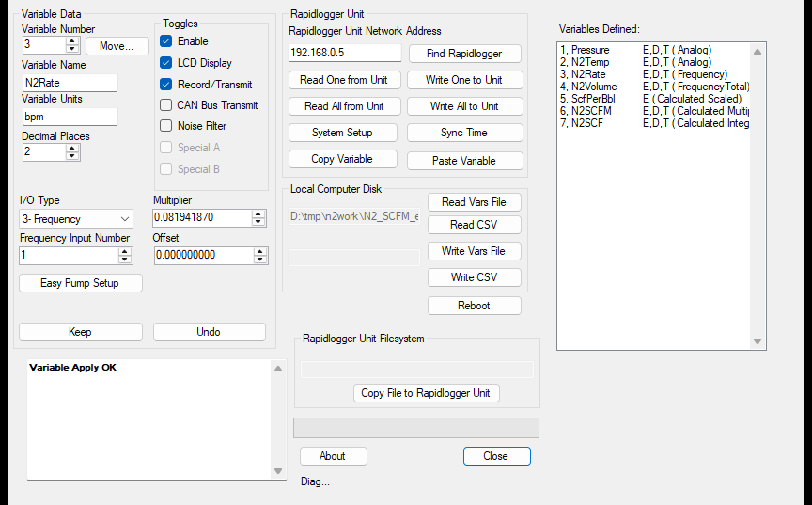812x505 pixels.
Task: Click the Keep button
Action: 80,332
